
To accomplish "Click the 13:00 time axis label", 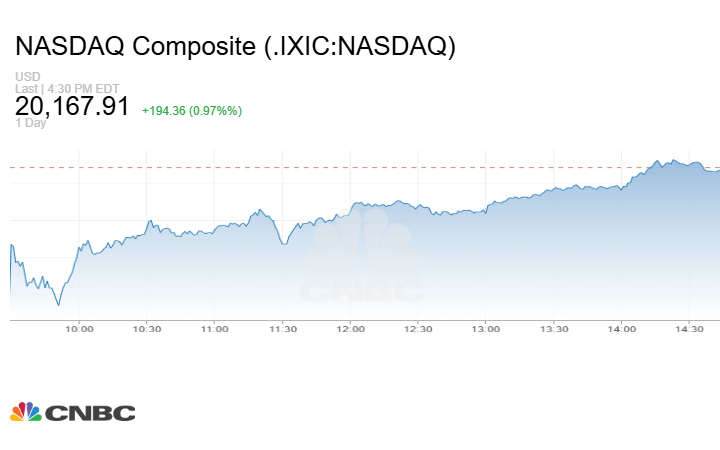I will pyautogui.click(x=486, y=329).
